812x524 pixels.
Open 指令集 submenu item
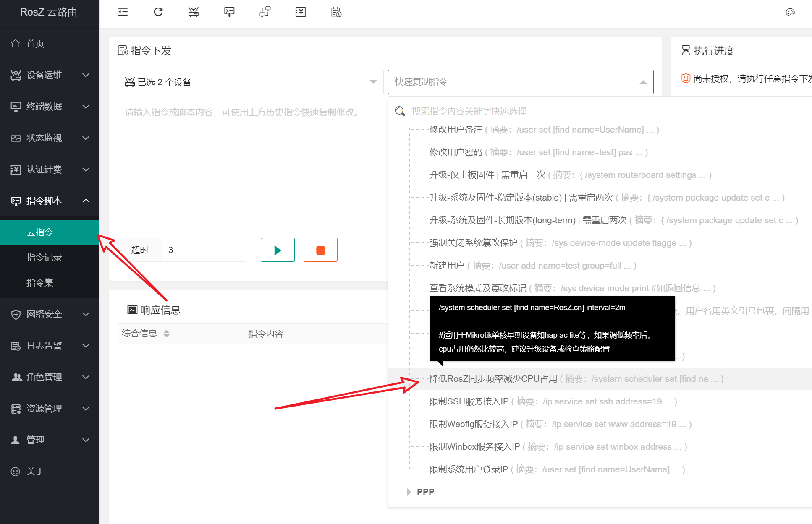(50, 283)
